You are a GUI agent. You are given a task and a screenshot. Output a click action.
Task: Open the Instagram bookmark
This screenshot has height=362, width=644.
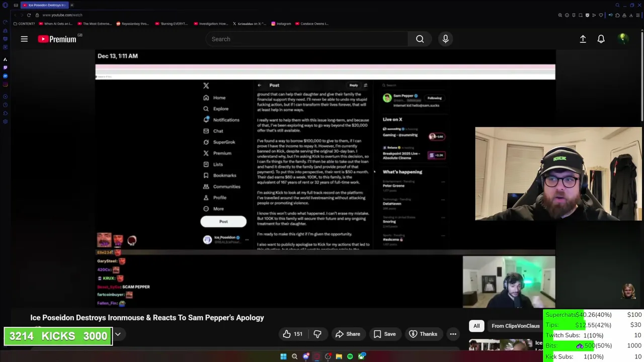tap(281, 24)
